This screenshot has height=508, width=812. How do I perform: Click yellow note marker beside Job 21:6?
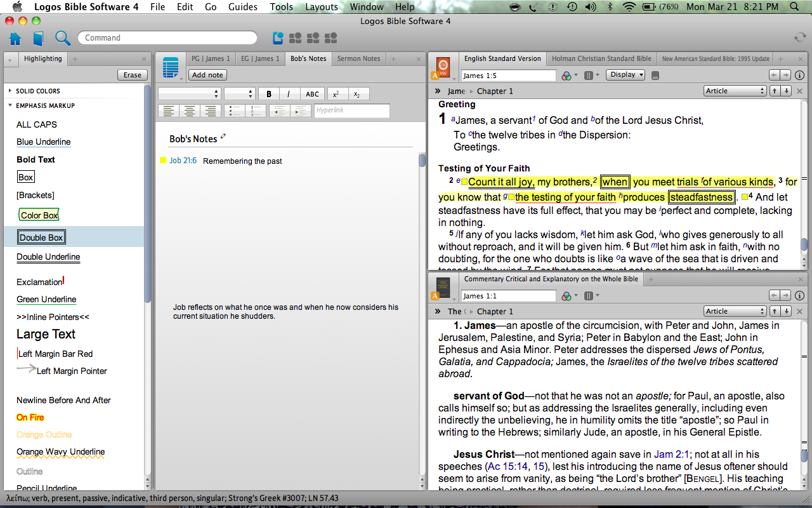(162, 161)
